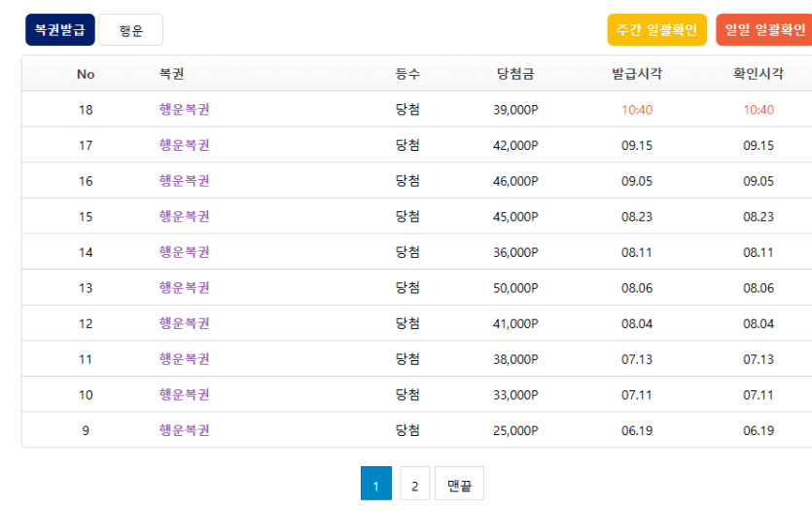Viewport: 812px width, 511px height.
Task: Click 발급시각 09.15 in row 17
Action: [637, 146]
